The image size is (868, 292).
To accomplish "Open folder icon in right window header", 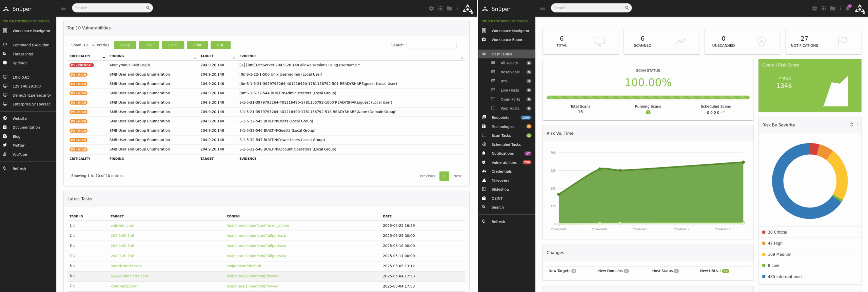I will pyautogui.click(x=833, y=8).
